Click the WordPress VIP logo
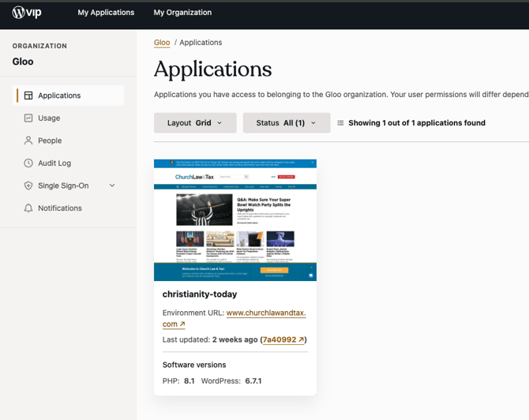The height and width of the screenshot is (420, 529). 27,13
